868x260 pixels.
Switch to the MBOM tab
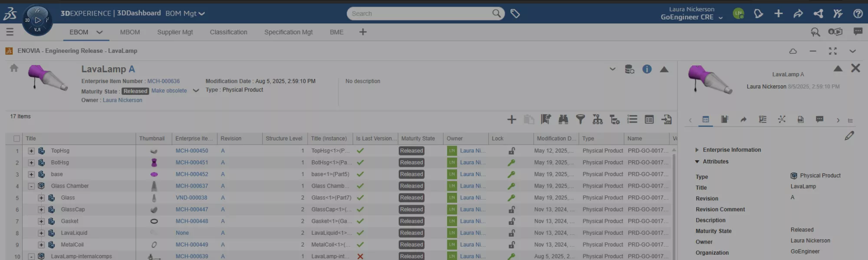[130, 32]
